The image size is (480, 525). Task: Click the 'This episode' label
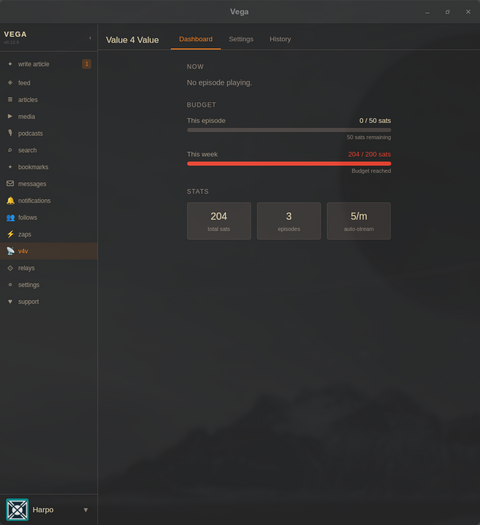(x=206, y=121)
